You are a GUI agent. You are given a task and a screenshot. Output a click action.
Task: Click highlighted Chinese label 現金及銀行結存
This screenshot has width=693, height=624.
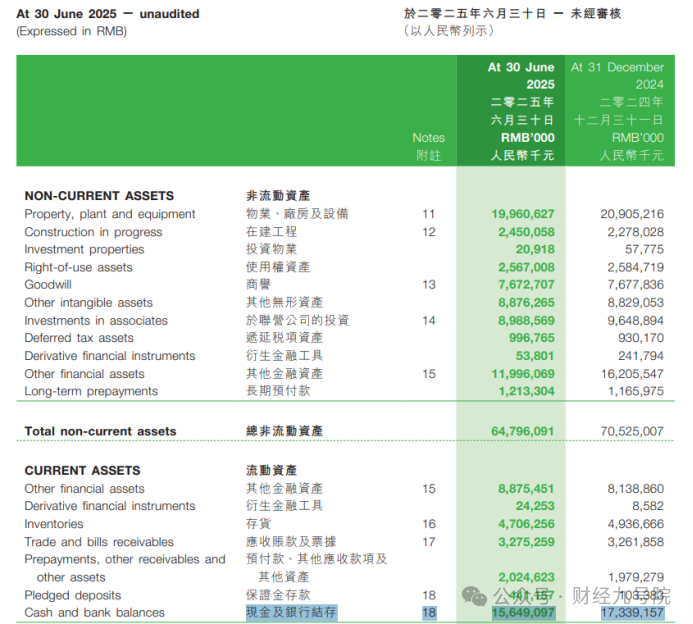tap(291, 613)
